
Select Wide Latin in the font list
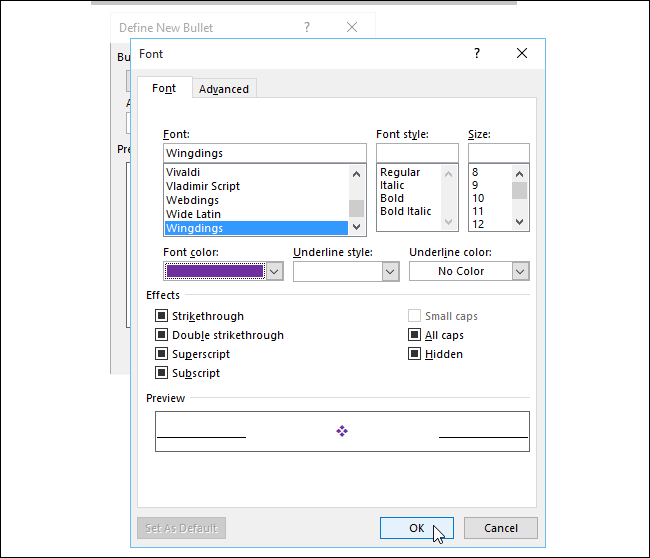[x=257, y=214]
